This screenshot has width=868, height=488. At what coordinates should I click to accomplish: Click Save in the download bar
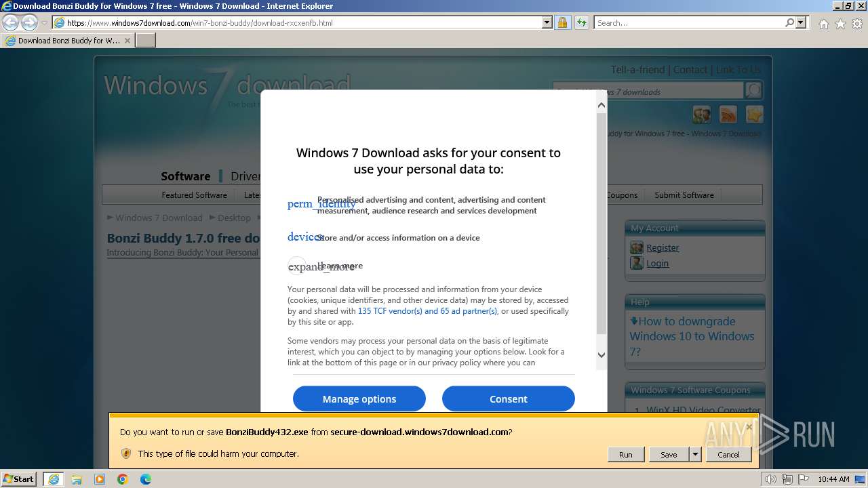coord(669,454)
